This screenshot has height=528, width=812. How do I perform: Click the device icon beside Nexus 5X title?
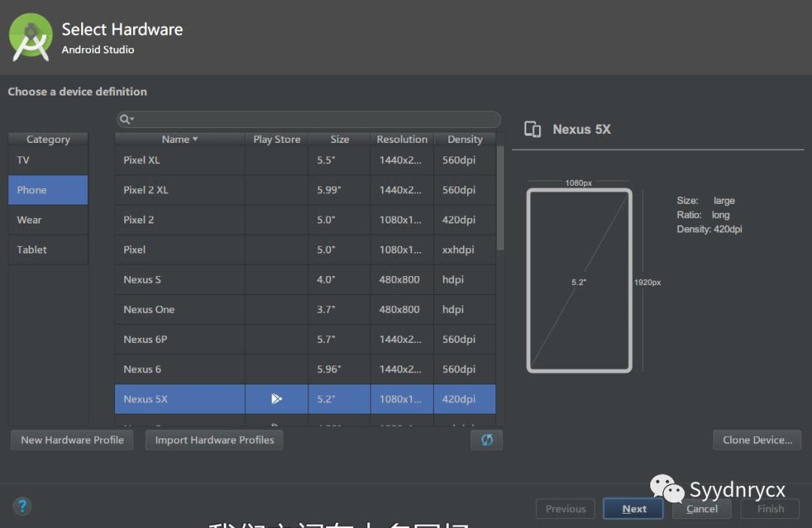tap(532, 129)
